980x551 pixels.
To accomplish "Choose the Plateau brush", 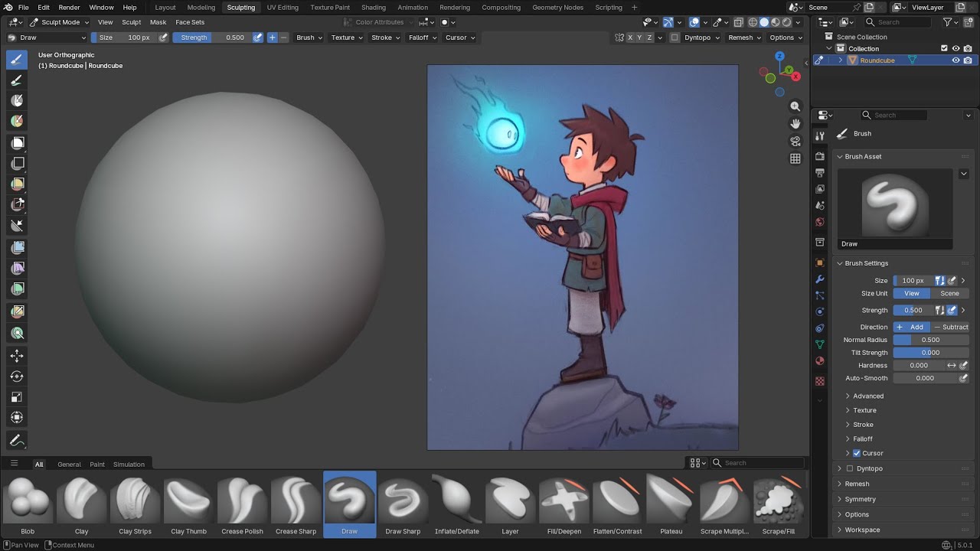I will [671, 504].
